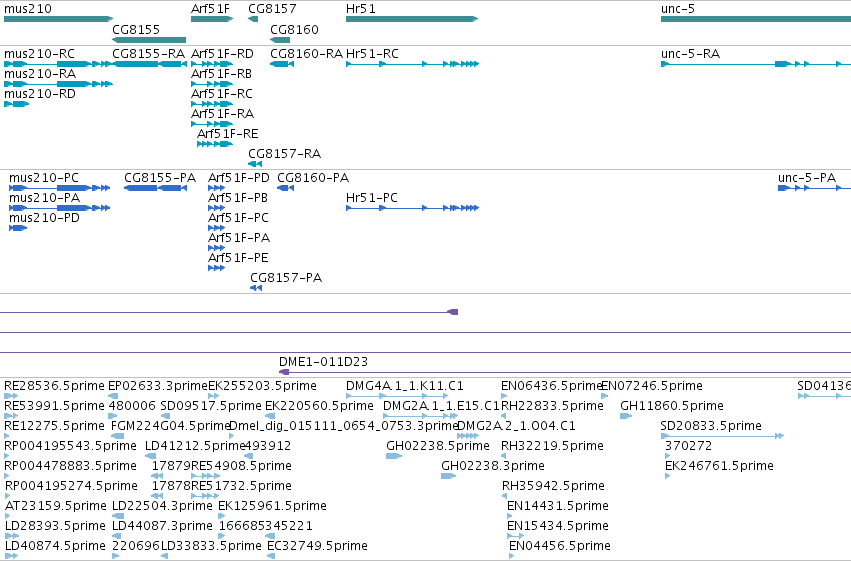The width and height of the screenshot is (851, 561).
Task: Select the "DMG2A.1_1.E15.C1" label
Action: pyautogui.click(x=441, y=406)
